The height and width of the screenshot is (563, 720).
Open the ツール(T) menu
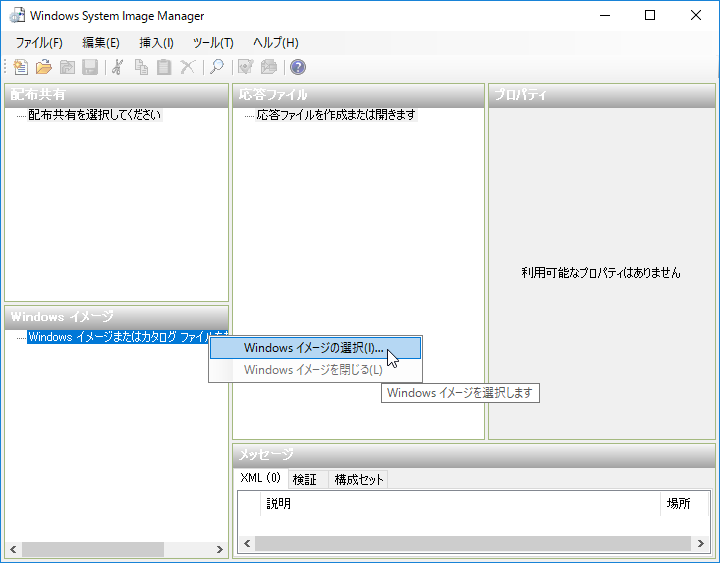(213, 43)
